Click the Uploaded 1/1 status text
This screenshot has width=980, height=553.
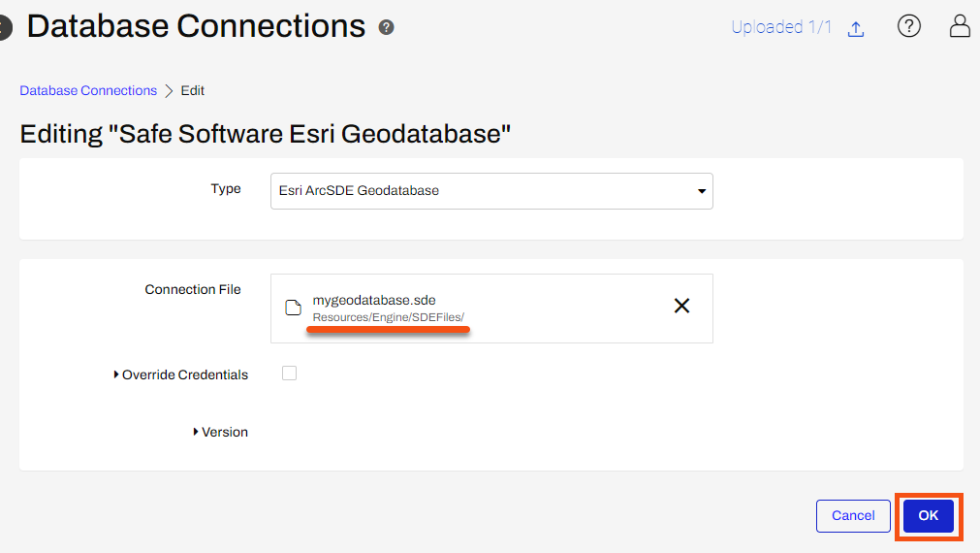point(781,27)
